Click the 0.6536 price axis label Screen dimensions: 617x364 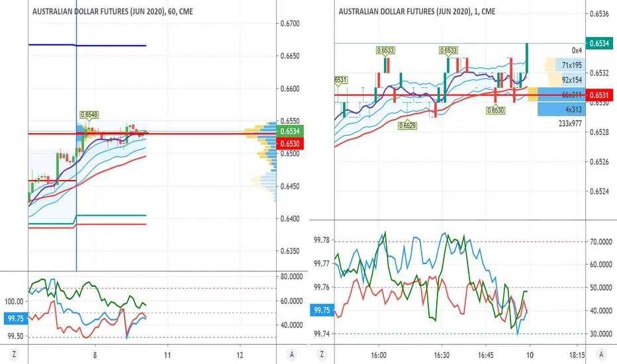[x=599, y=14]
